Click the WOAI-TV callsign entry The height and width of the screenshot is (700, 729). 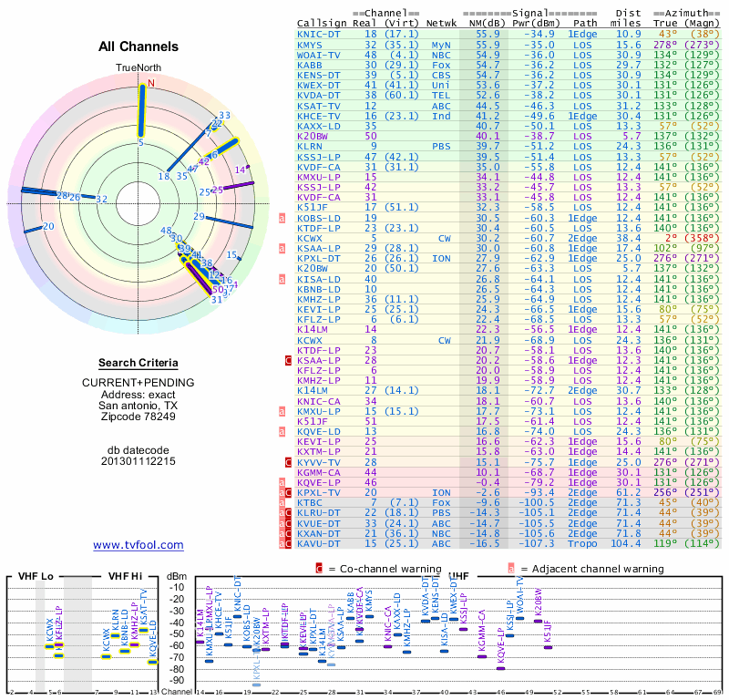pyautogui.click(x=321, y=55)
